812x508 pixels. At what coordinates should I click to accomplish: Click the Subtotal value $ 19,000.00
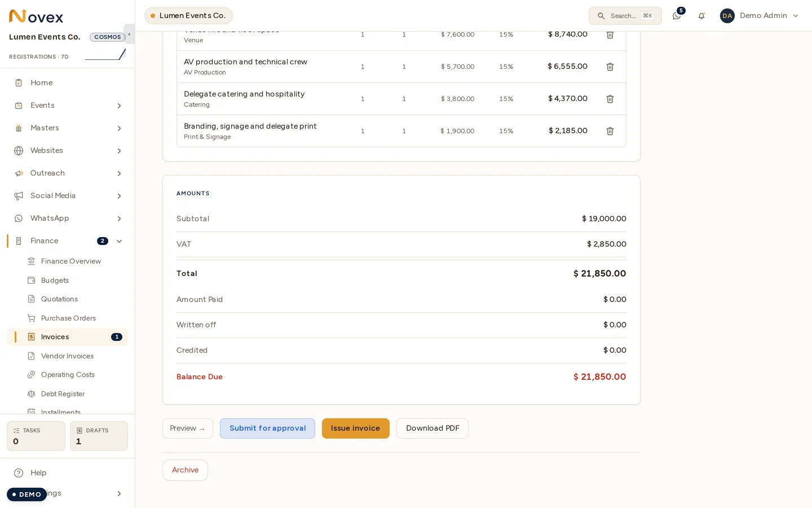click(604, 219)
